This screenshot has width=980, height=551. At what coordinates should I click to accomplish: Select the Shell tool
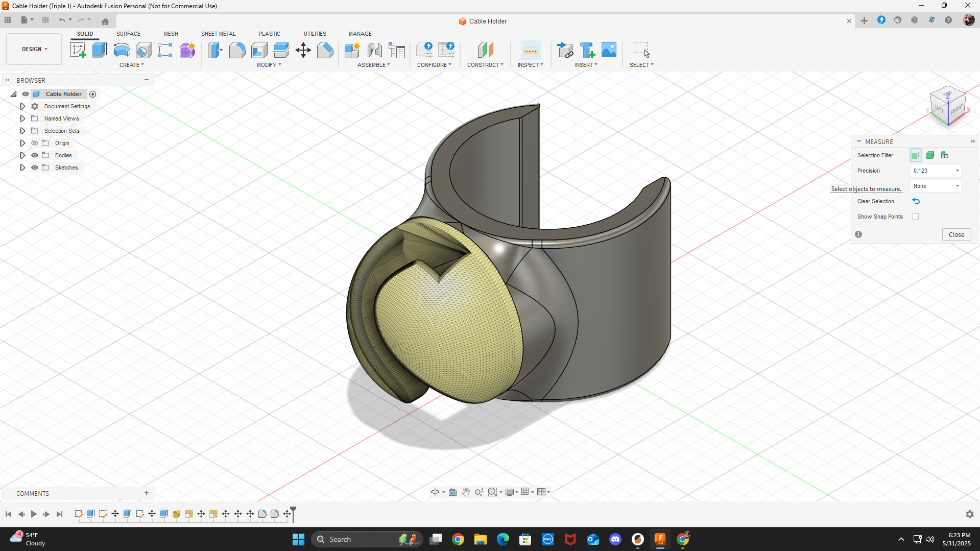pos(259,50)
